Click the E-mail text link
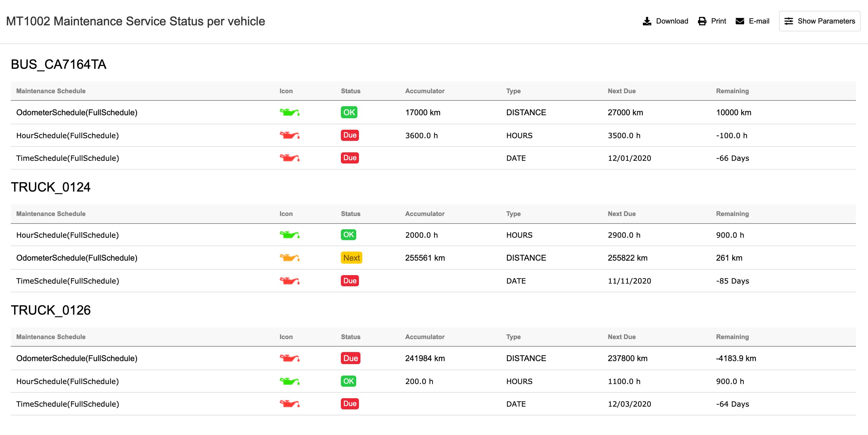Viewport: 868px width, 435px height. coord(759,21)
